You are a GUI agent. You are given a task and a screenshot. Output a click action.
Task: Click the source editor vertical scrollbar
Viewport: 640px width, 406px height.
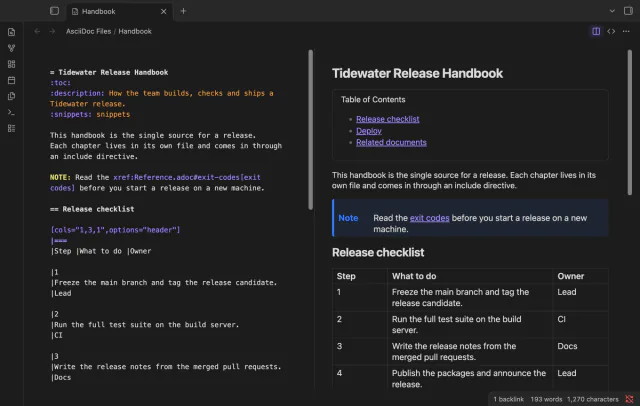[x=311, y=130]
